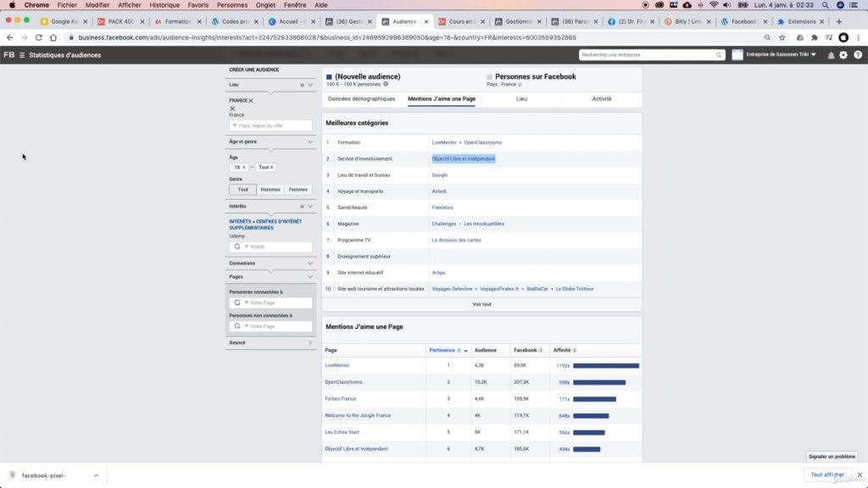
Task: Collapse the Intérêts section chevron
Action: click(x=310, y=206)
